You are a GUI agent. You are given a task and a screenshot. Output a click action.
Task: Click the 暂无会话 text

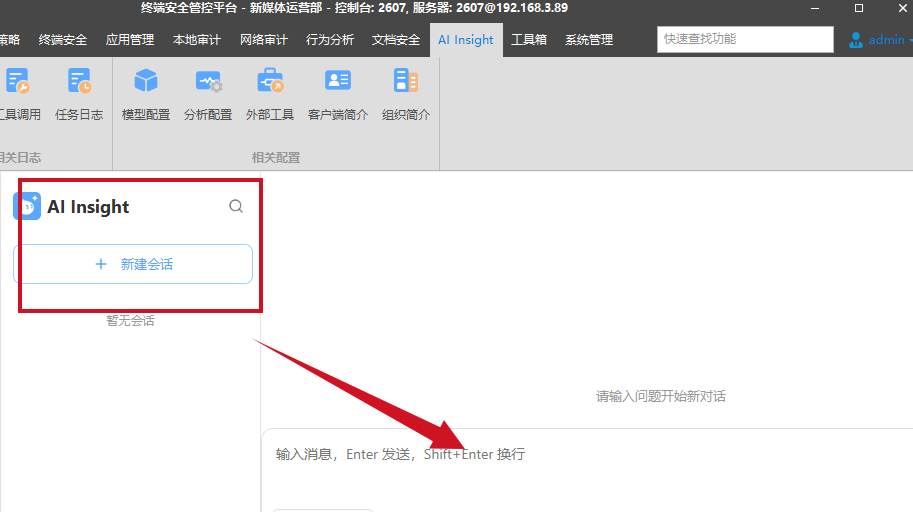click(x=130, y=321)
